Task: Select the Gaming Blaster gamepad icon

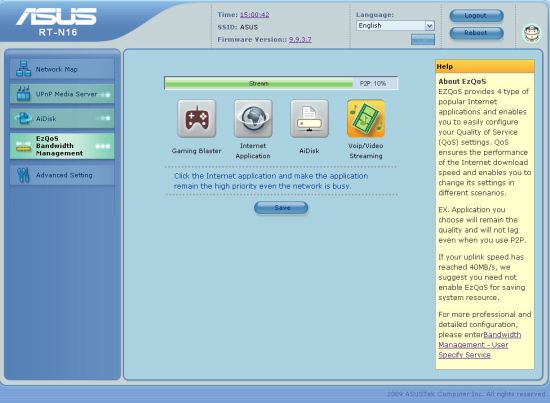Action: (x=196, y=118)
